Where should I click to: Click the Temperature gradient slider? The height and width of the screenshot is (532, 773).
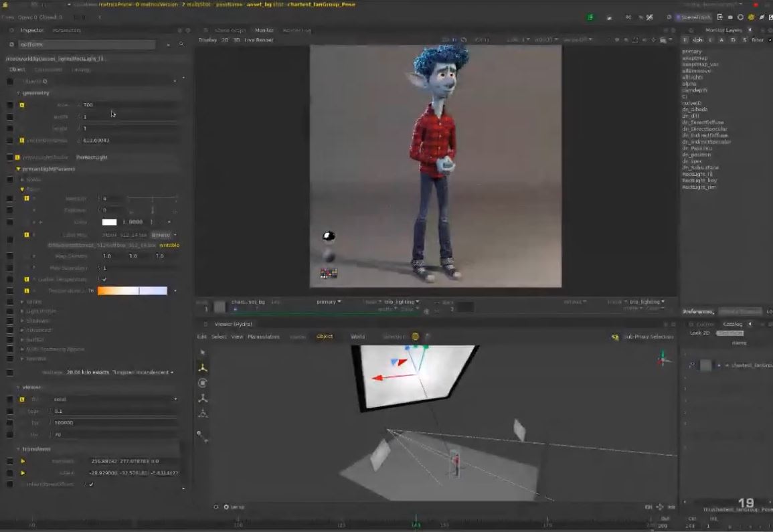(x=132, y=291)
